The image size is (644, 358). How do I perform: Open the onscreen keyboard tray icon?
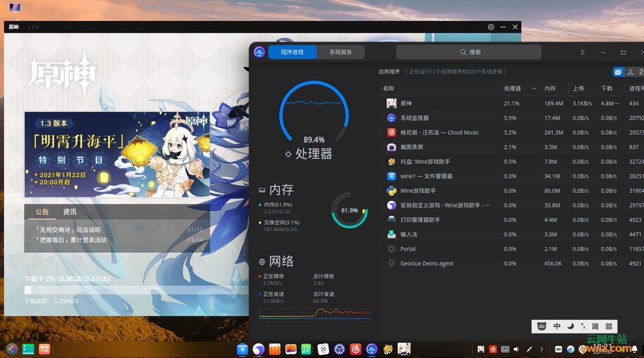(505, 349)
